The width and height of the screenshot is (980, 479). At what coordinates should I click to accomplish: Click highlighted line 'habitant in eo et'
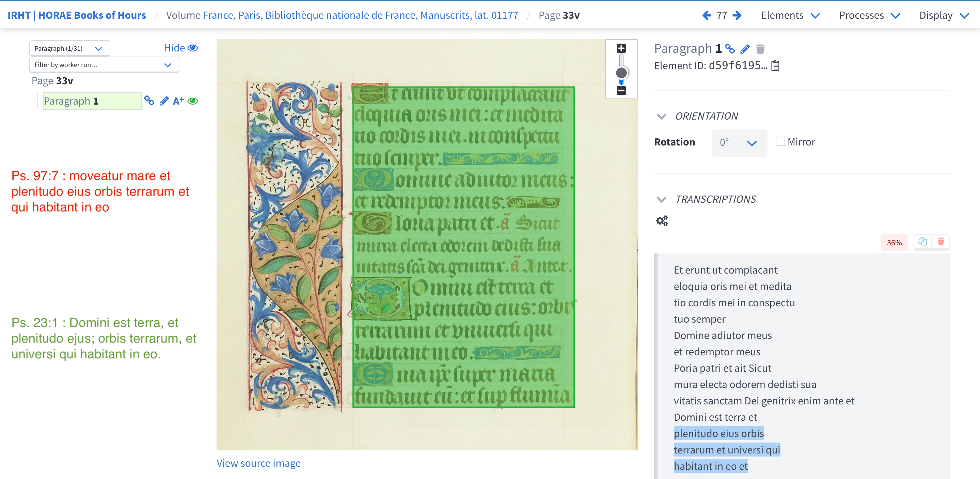click(711, 466)
